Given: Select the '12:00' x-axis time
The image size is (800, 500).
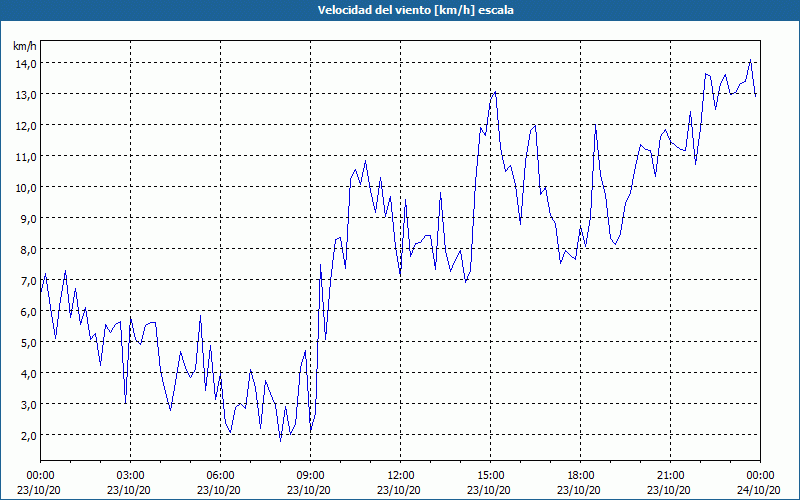Looking at the screenshot, I should pyautogui.click(x=401, y=476).
